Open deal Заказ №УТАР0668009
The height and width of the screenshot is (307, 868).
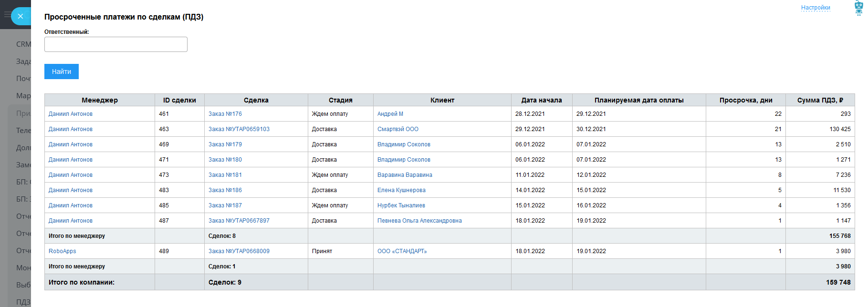[x=239, y=251]
